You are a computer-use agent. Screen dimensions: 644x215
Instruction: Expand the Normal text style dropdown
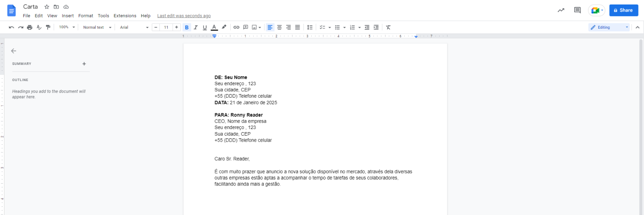[97, 27]
